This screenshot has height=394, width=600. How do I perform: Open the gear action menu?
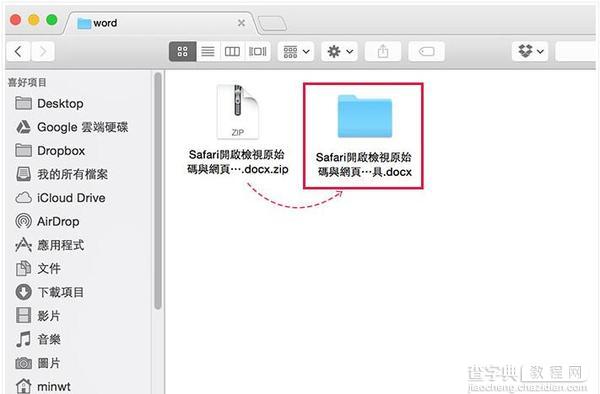pos(339,51)
